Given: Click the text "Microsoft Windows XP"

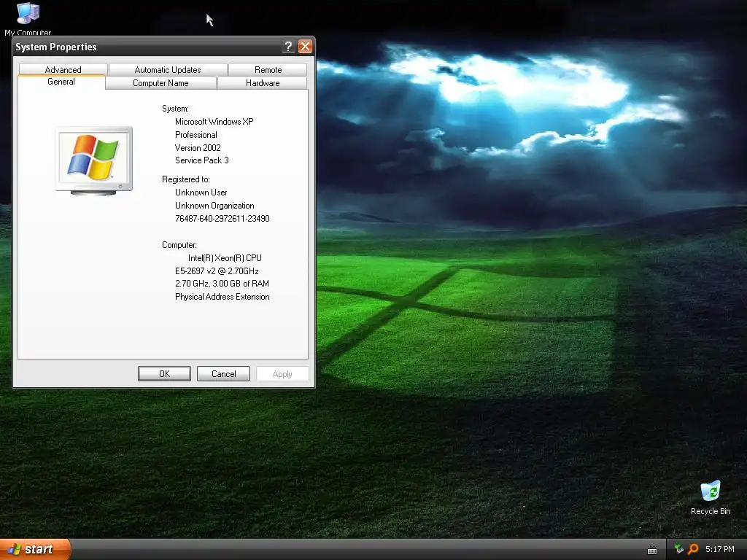Looking at the screenshot, I should [x=214, y=122].
